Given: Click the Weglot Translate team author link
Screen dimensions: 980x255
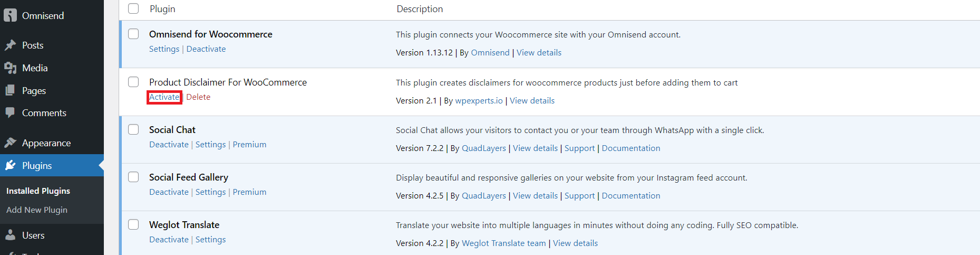Looking at the screenshot, I should click(x=504, y=243).
